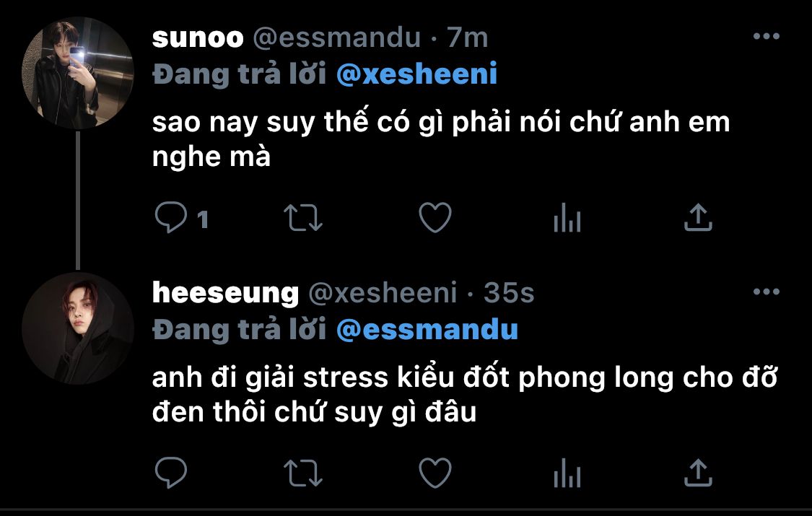Like heeseung's tweet
The image size is (812, 516).
[435, 473]
